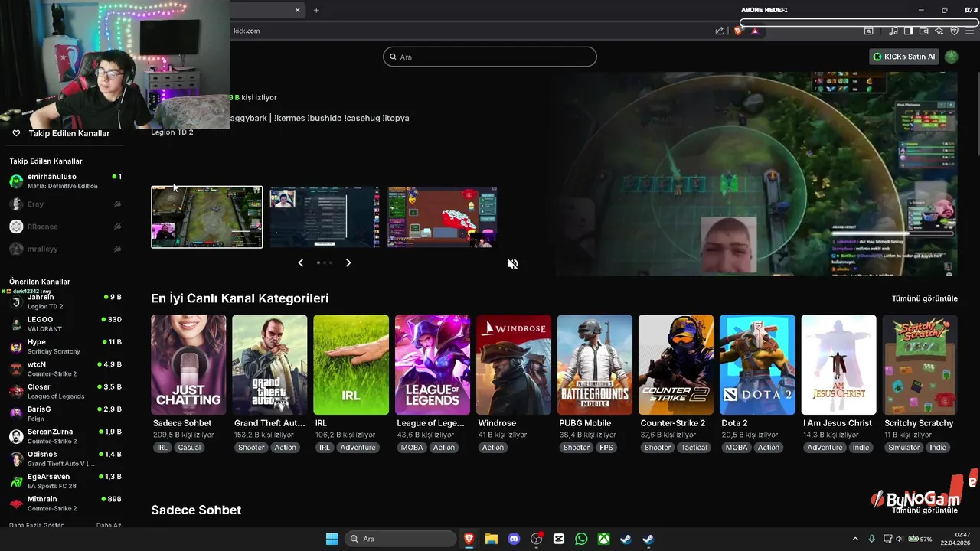980x551 pixels.
Task: Select third featured stream thumbnail
Action: pos(443,217)
